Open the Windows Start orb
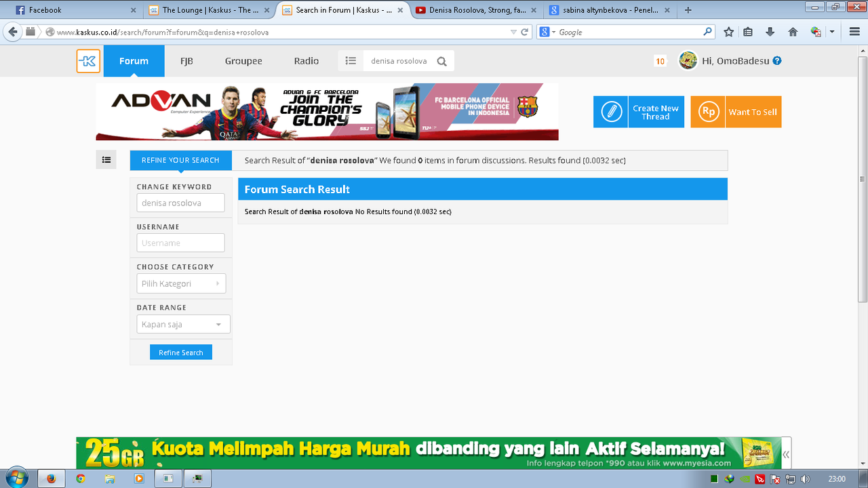 pyautogui.click(x=16, y=478)
